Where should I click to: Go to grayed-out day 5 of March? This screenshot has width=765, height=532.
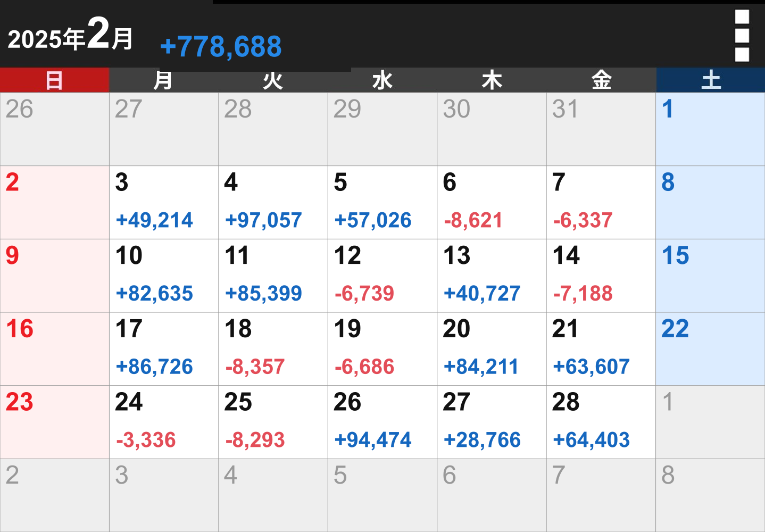382,495
